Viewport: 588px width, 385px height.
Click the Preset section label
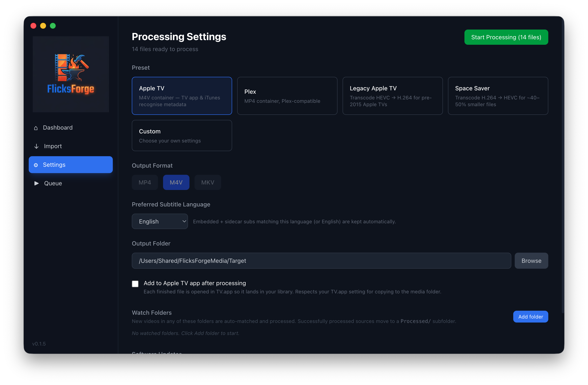pos(141,68)
